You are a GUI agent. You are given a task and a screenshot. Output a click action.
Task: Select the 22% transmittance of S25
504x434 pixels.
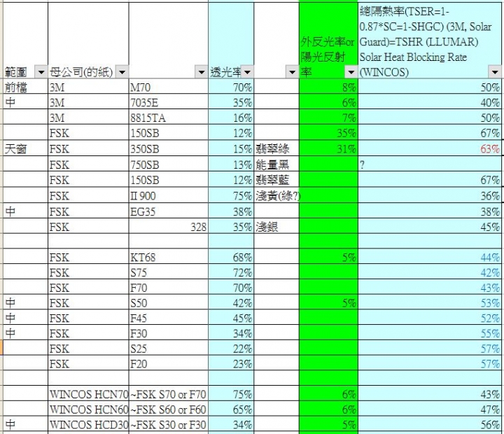point(231,348)
